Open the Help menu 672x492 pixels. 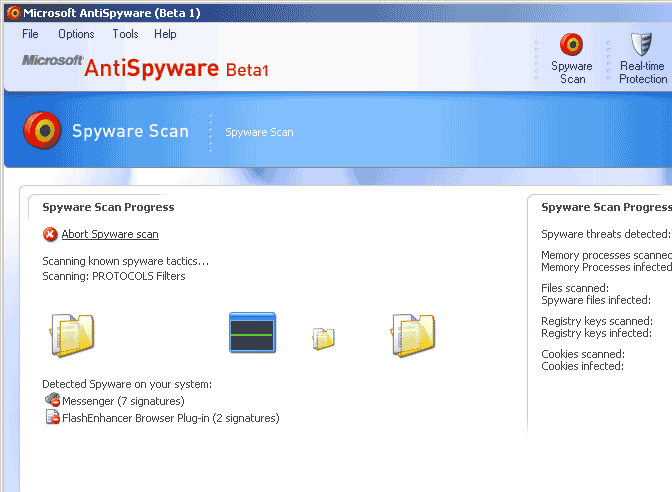[x=165, y=34]
